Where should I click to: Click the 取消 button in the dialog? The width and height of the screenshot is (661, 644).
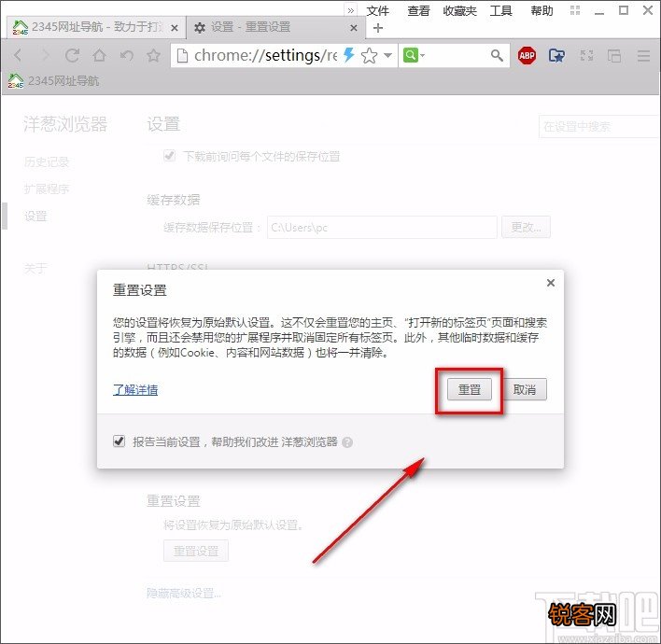(525, 389)
